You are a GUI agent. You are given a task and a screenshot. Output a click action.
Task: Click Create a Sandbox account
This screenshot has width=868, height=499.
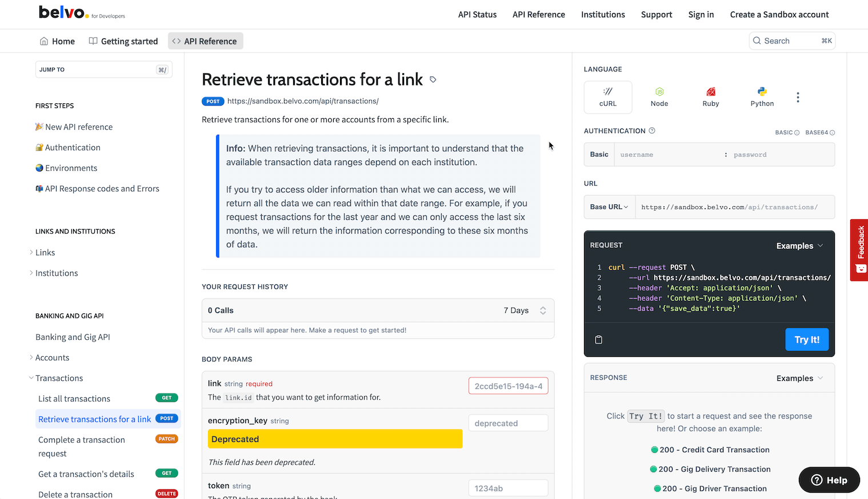[x=779, y=14]
